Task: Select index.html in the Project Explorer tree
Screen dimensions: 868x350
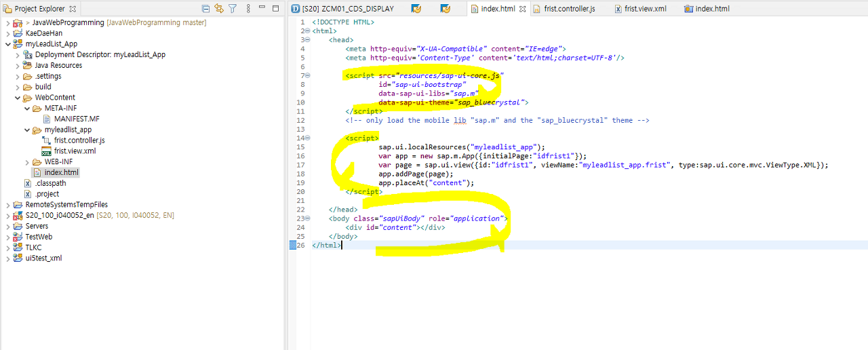Action: (62, 173)
